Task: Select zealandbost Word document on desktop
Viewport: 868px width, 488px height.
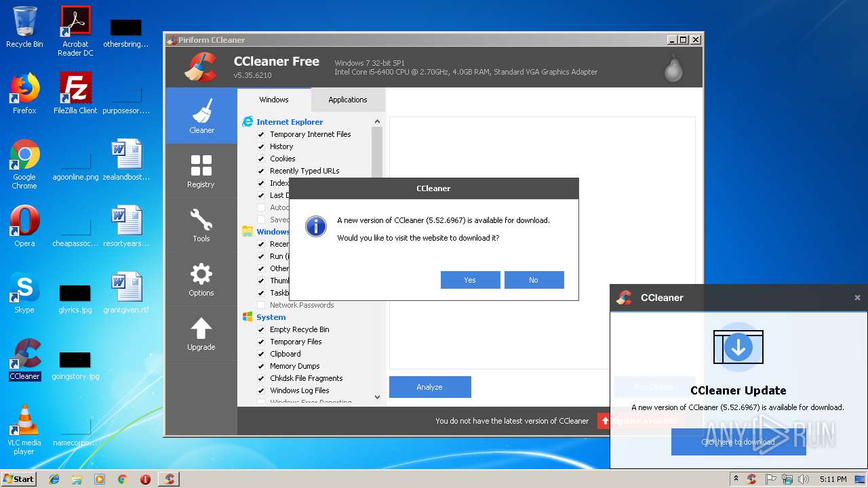Action: (x=126, y=160)
